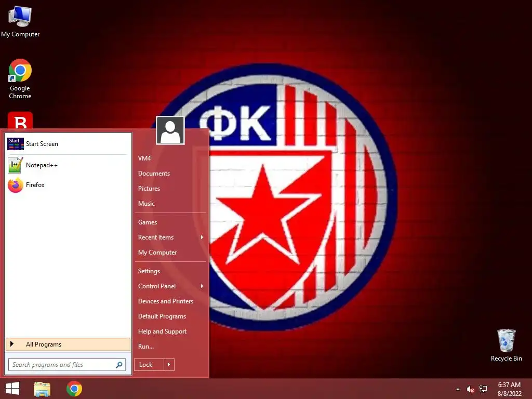Click the muted volume tray icon
532x399 pixels.
(470, 389)
